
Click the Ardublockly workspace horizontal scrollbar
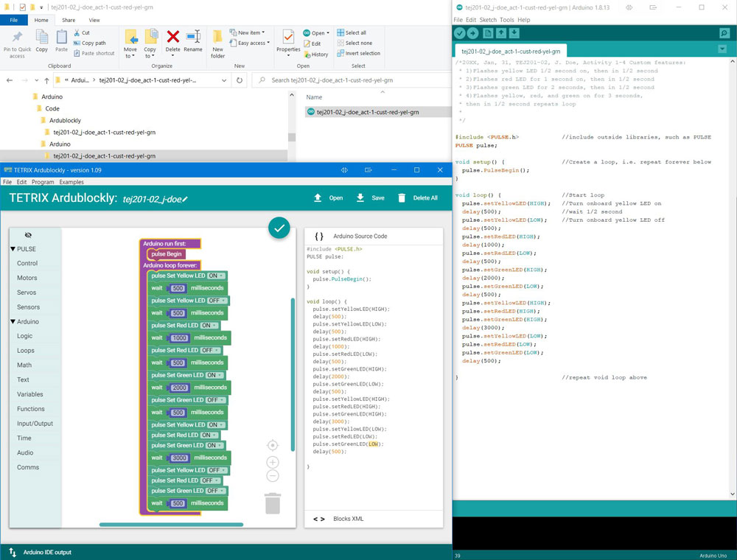coord(171,525)
